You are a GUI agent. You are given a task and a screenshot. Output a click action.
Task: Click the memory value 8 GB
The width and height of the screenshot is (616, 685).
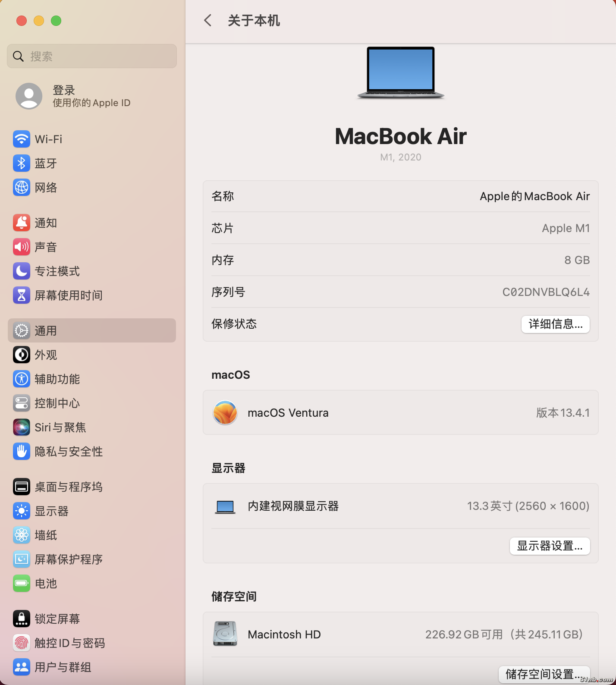click(x=577, y=260)
